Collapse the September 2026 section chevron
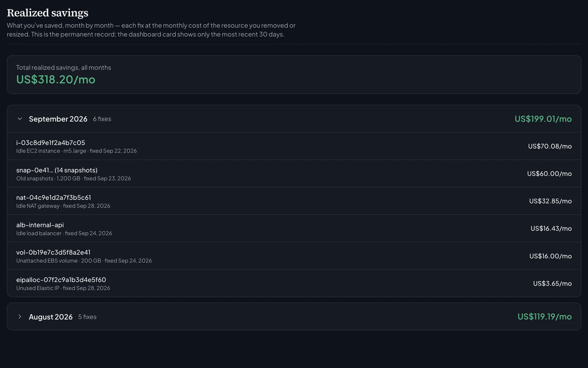The height and width of the screenshot is (368, 588). [20, 119]
